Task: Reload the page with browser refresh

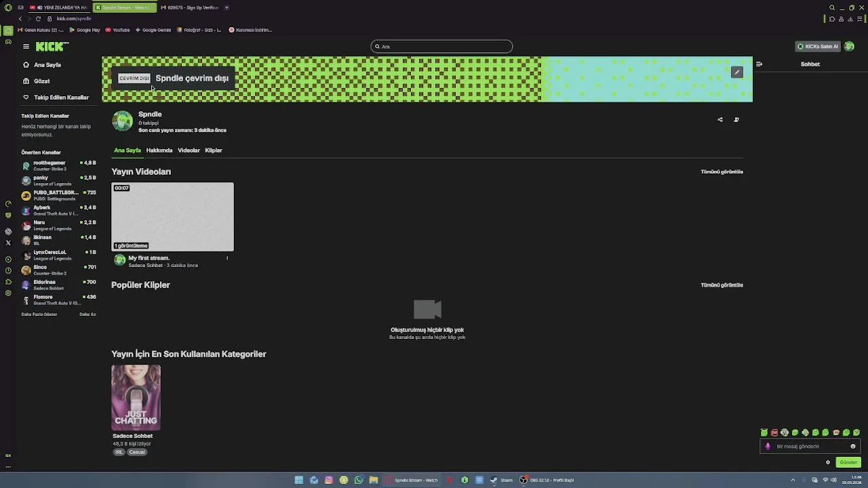Action: [38, 19]
